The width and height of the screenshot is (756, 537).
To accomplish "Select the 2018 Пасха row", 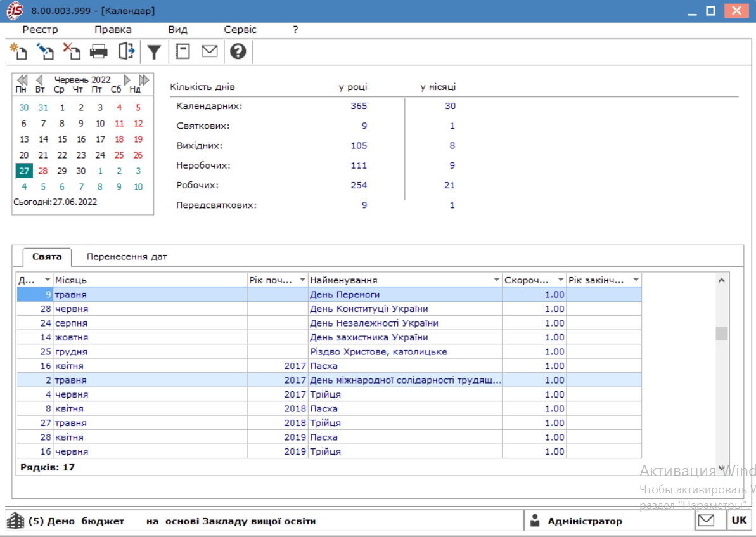I will click(330, 409).
